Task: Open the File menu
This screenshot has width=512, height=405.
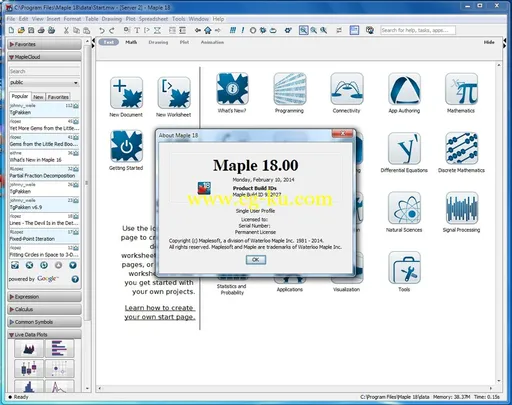Action: tap(11, 19)
